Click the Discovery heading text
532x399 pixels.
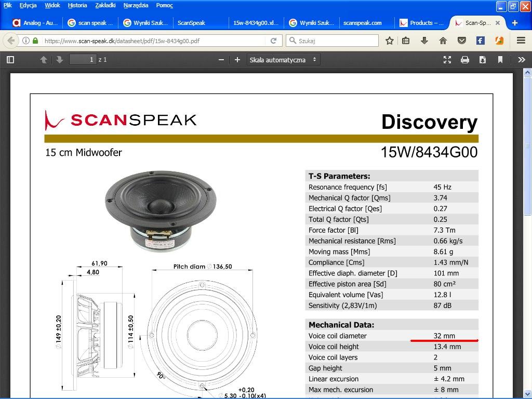click(429, 122)
